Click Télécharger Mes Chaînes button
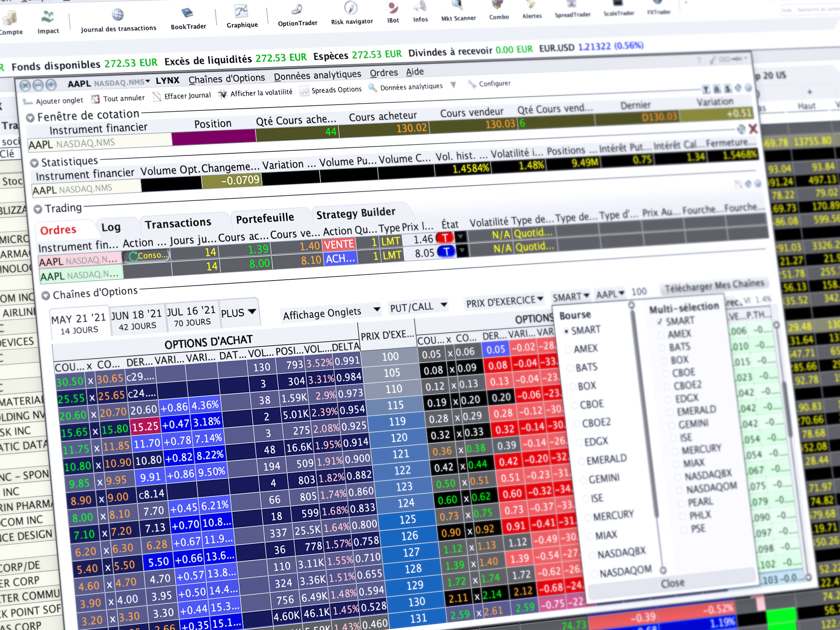Image resolution: width=840 pixels, height=630 pixels. click(x=714, y=286)
